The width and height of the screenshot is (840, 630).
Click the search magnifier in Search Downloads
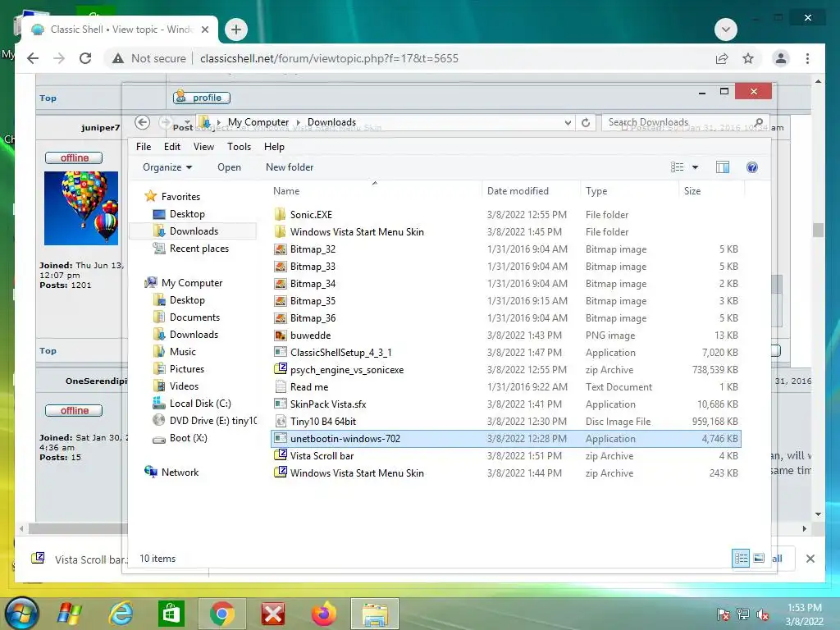(759, 122)
